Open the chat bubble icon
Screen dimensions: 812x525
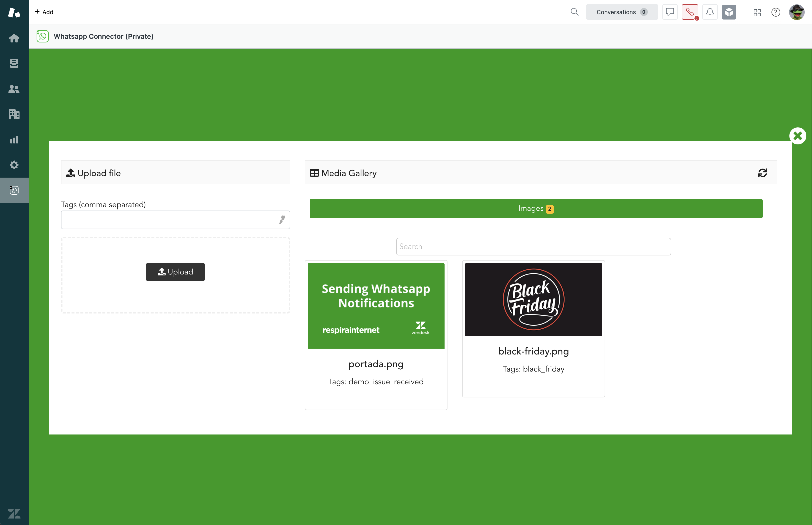click(670, 12)
